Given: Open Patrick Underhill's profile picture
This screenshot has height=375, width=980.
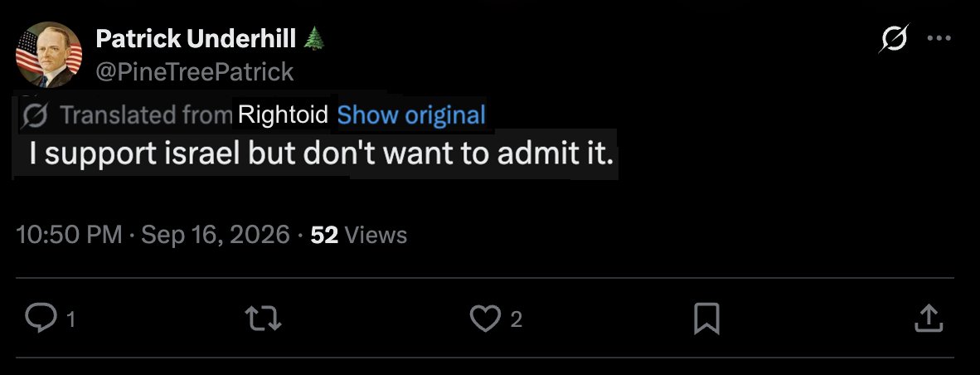Looking at the screenshot, I should [x=49, y=55].
